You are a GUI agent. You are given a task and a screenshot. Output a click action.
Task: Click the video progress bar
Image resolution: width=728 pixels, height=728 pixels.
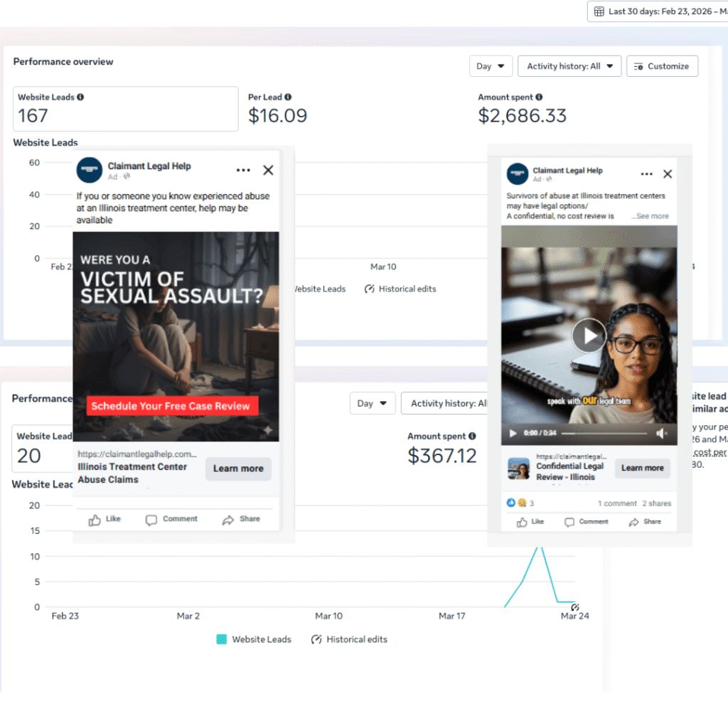click(603, 433)
